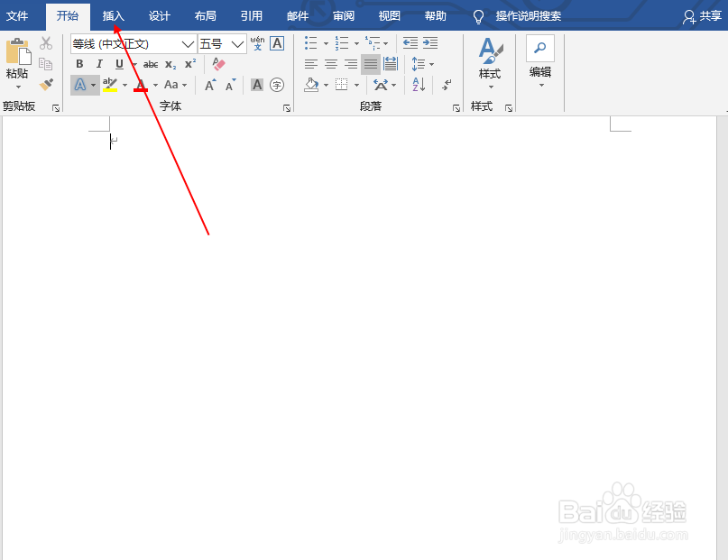Toggle Italic formatting

click(99, 64)
